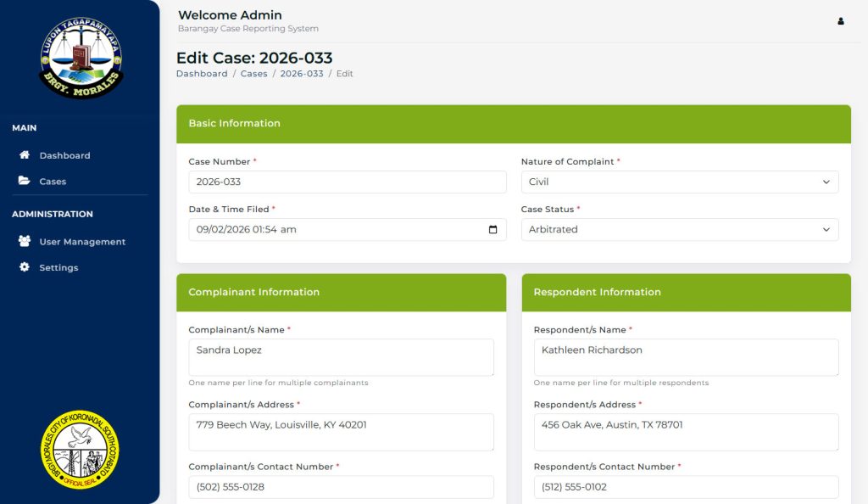Open the calendar picker in Date Filed

point(493,230)
